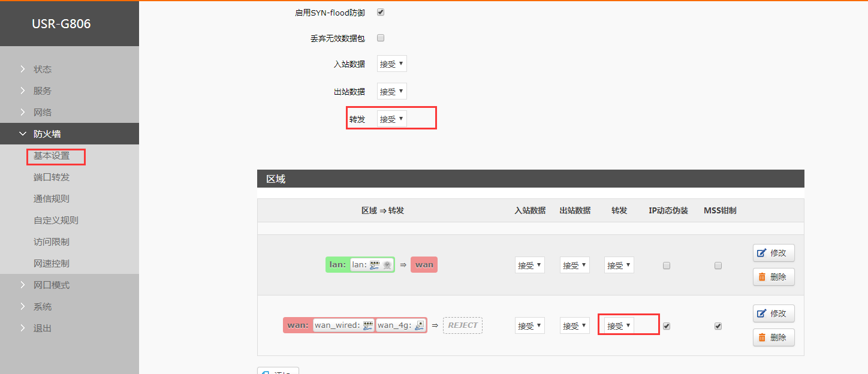Click the wan_4g interface icon

(420, 325)
